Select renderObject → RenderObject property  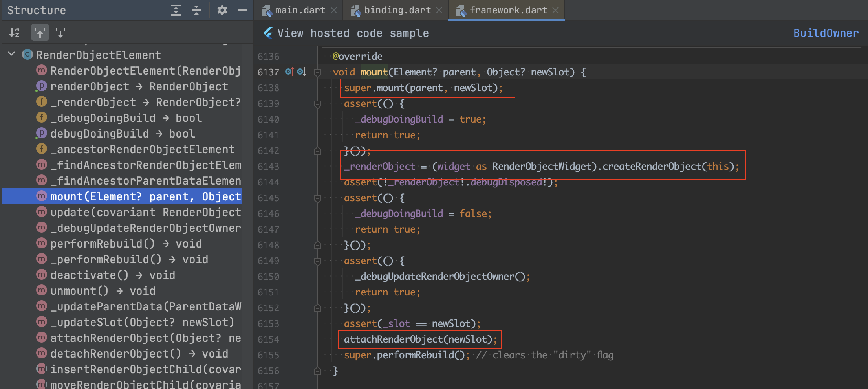(132, 86)
